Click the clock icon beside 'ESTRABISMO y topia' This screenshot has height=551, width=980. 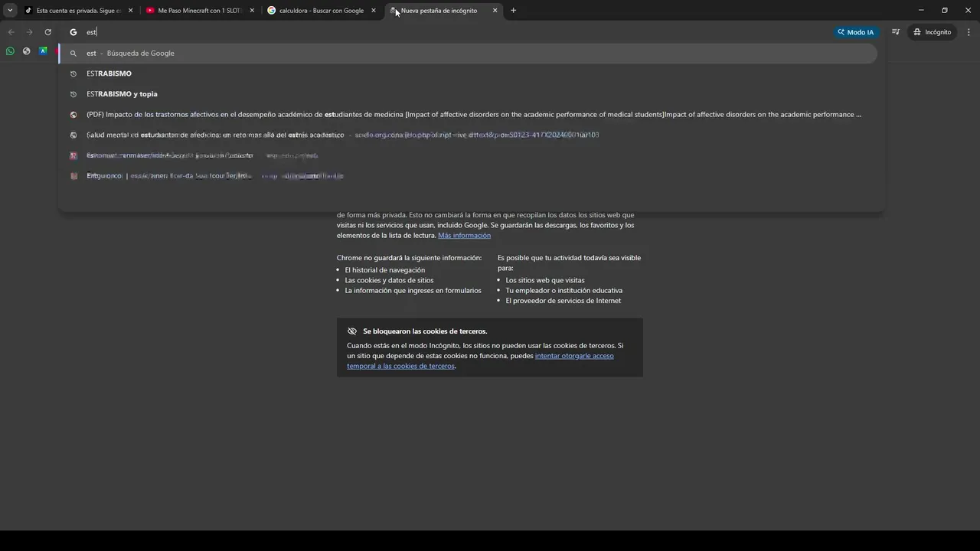click(73, 94)
